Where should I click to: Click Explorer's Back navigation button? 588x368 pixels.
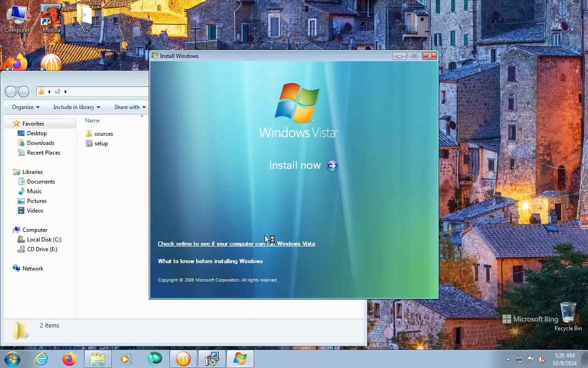pyautogui.click(x=11, y=92)
